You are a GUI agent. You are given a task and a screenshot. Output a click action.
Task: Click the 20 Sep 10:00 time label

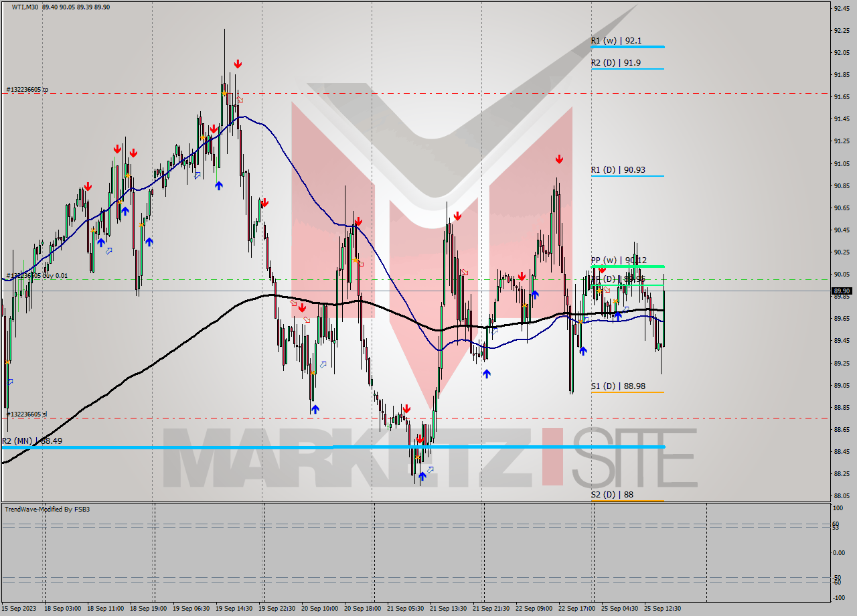[319, 609]
